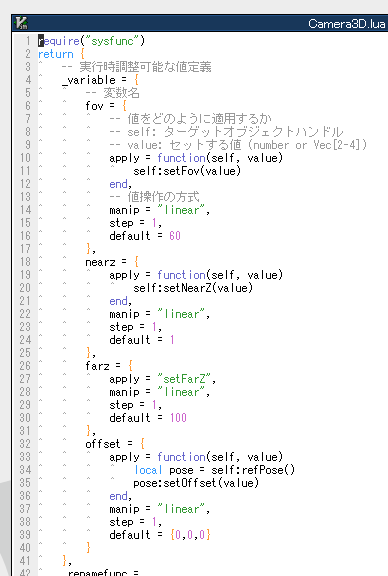
Task: Click the step assignment on line 29
Action: click(136, 405)
